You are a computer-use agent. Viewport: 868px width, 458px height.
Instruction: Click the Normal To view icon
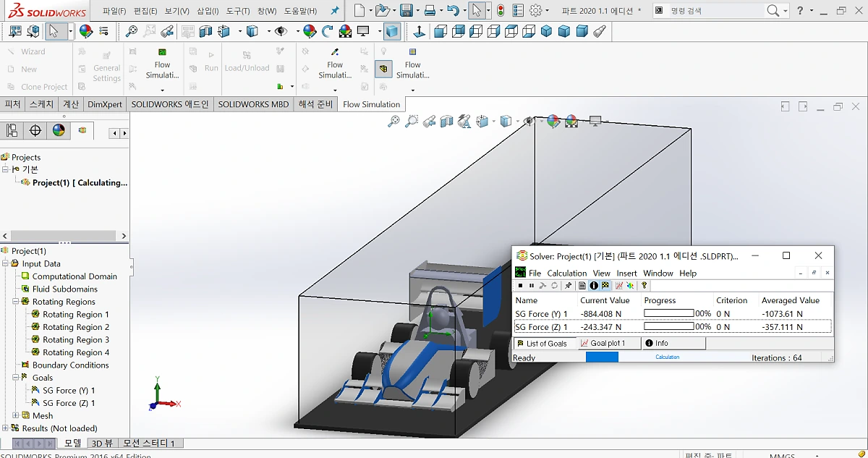point(420,32)
